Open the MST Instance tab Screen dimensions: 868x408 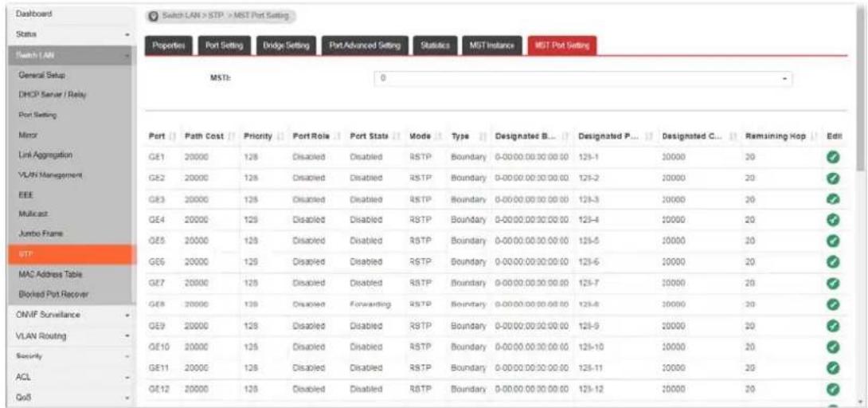click(x=491, y=45)
